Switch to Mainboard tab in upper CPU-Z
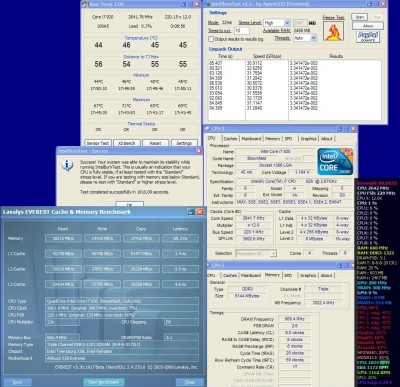 click(x=251, y=139)
